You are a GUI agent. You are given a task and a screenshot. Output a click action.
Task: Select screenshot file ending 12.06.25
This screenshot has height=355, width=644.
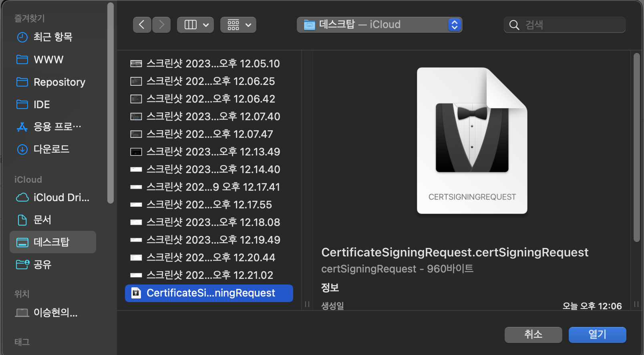coord(209,81)
